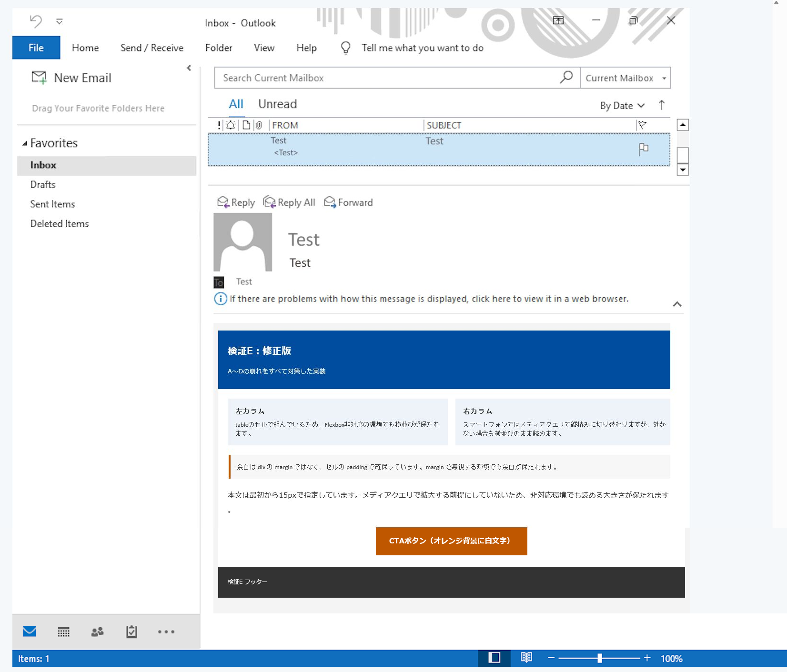787x672 pixels.
Task: Sort by the FROM column header
Action: [x=285, y=125]
